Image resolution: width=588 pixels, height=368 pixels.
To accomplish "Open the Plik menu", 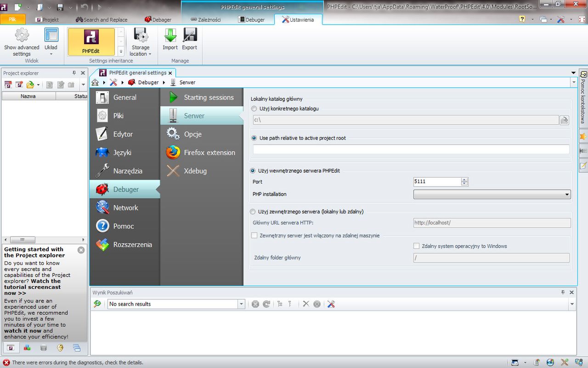I will 12,19.
